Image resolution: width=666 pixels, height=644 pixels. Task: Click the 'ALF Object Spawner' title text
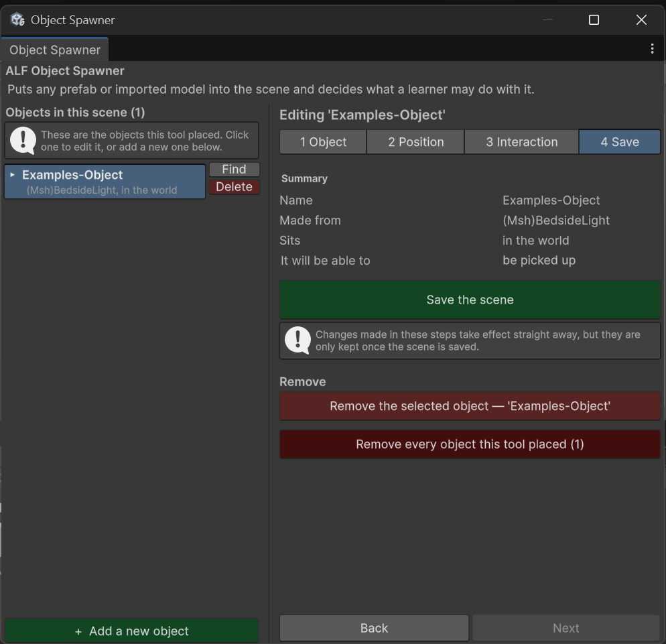[x=65, y=70]
